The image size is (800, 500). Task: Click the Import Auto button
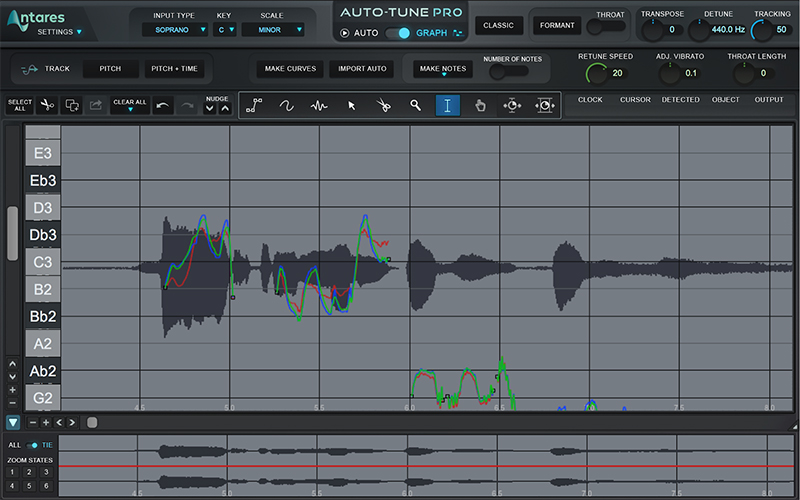tap(362, 69)
